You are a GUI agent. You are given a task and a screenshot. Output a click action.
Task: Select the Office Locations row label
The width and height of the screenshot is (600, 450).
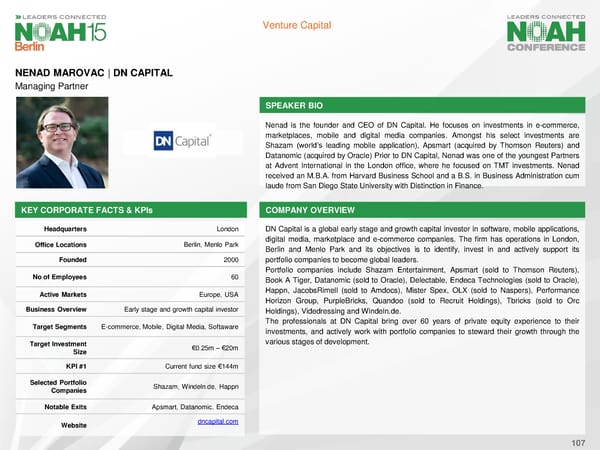[x=61, y=245]
